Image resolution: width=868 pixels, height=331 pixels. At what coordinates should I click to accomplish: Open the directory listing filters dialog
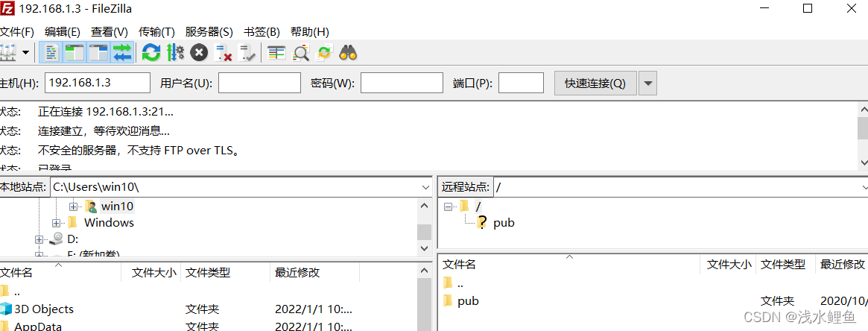coord(276,53)
